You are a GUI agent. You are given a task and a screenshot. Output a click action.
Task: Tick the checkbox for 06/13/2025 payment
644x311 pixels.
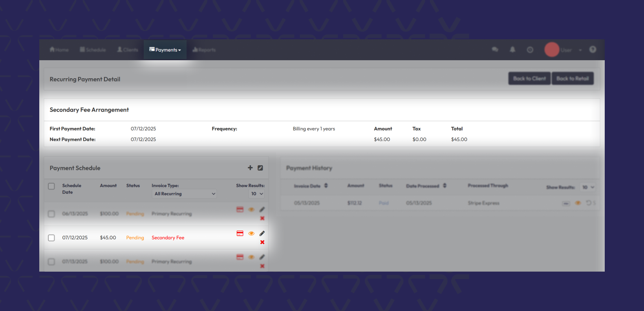[51, 214]
